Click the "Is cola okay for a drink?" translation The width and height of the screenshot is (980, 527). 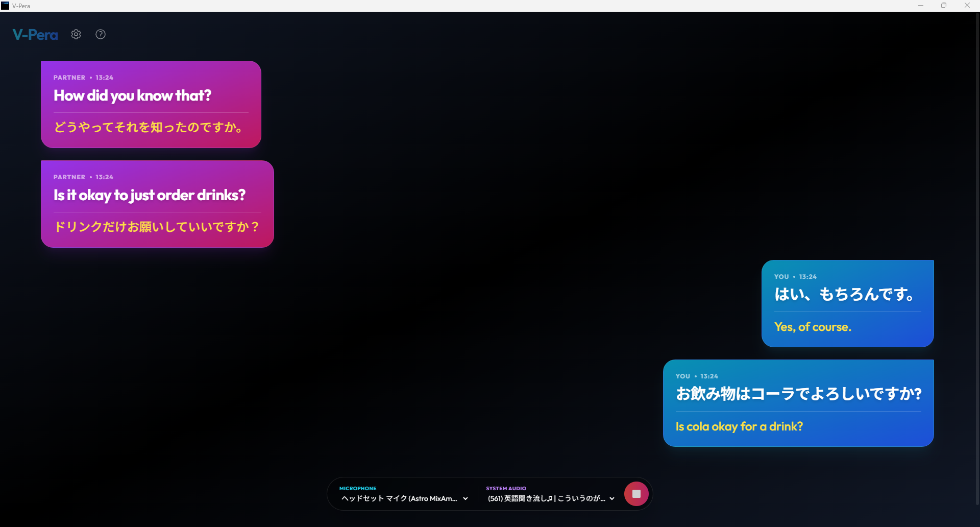tap(739, 426)
